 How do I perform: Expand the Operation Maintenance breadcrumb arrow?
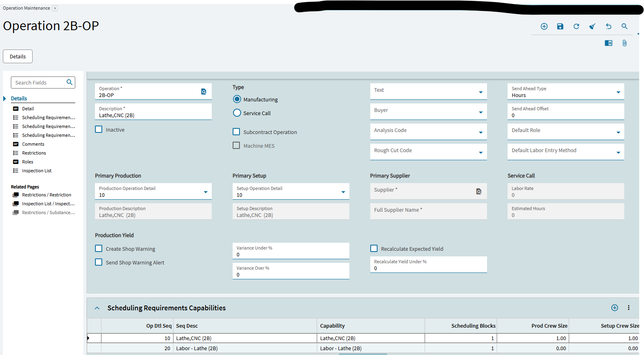coord(55,8)
